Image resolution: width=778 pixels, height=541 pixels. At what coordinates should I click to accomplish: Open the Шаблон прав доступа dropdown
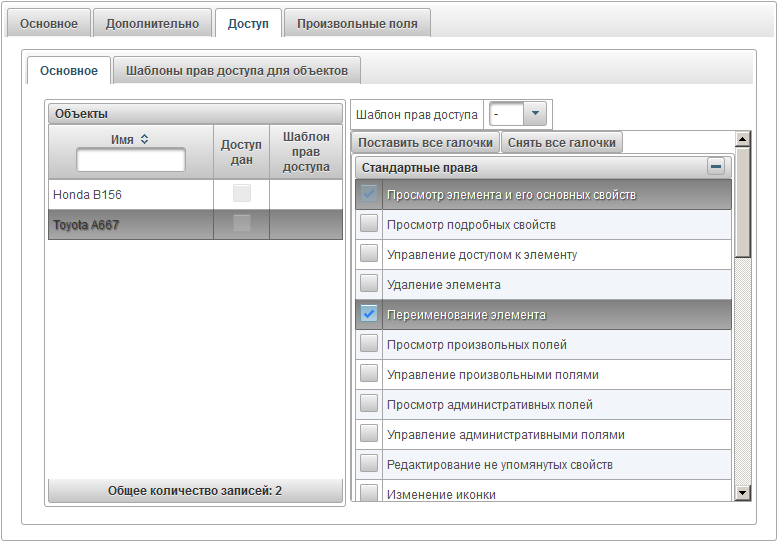(535, 114)
